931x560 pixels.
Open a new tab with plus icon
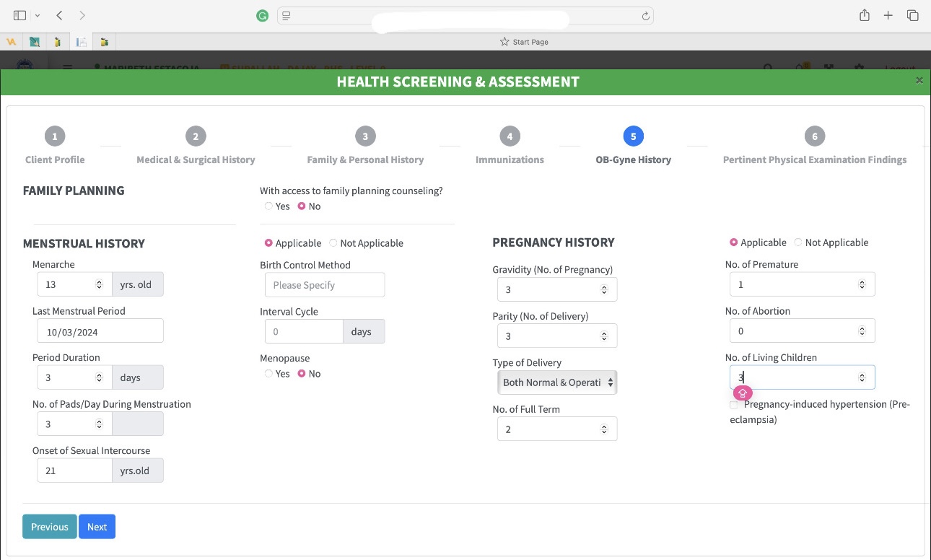click(888, 15)
